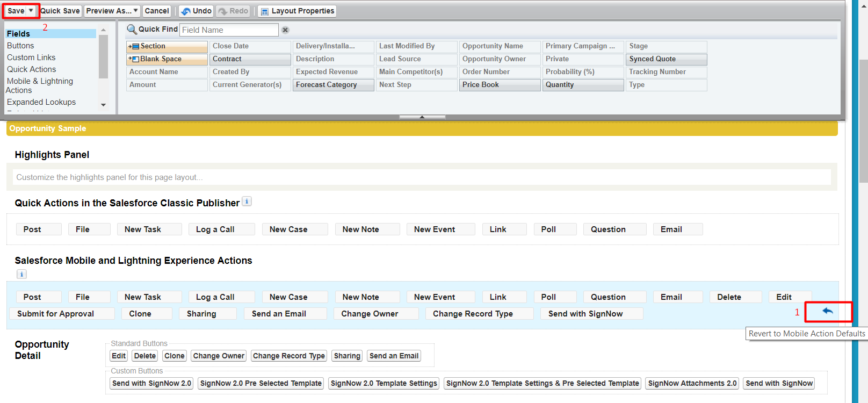
Task: Select Edit action in Lightning actions
Action: [x=790, y=297]
